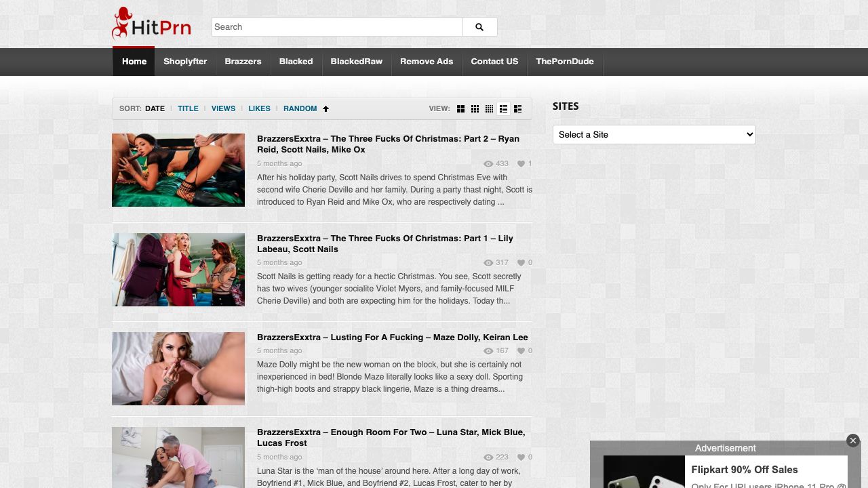
Task: Open the Brazzers menu item
Action: pos(243,62)
